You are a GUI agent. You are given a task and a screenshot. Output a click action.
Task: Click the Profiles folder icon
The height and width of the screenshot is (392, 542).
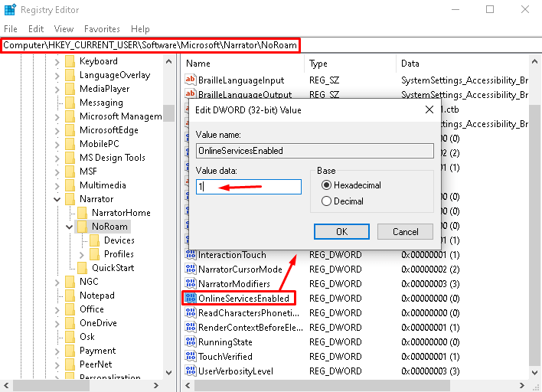click(95, 254)
